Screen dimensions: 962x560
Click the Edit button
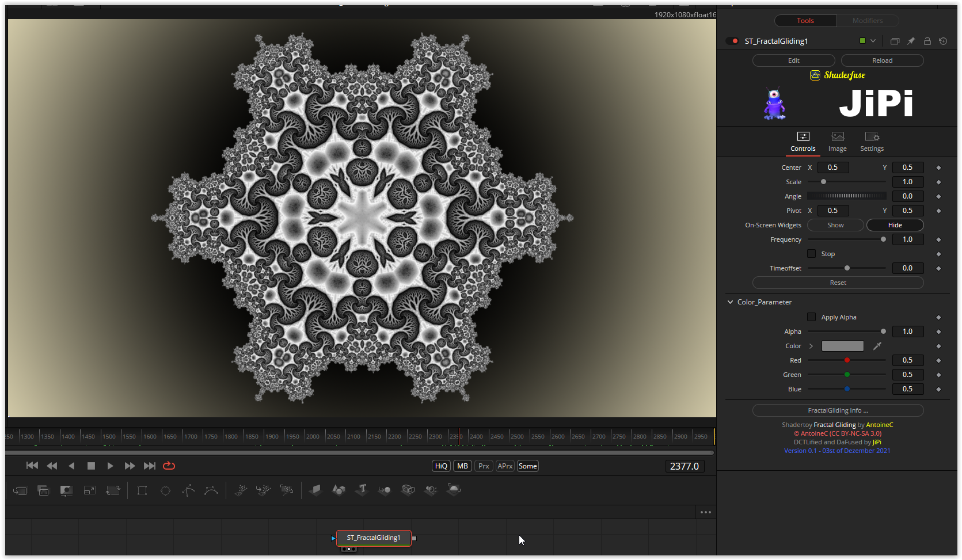[x=794, y=60]
